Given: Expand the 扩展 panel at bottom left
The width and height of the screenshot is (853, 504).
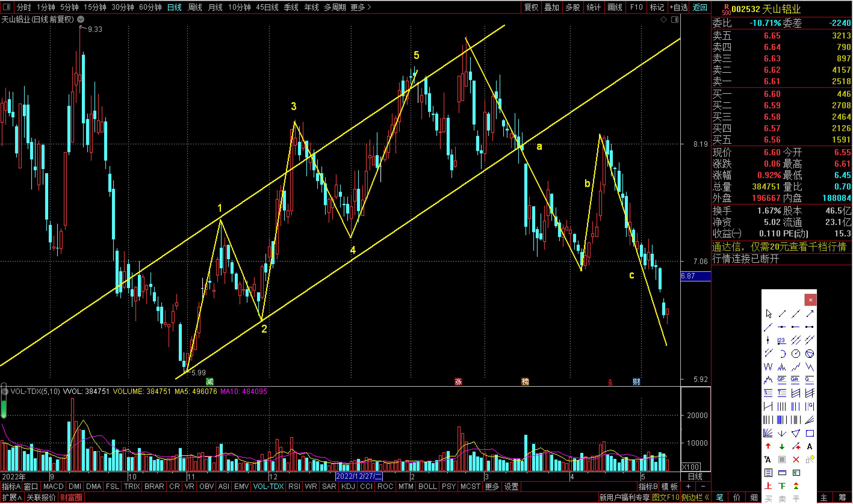Looking at the screenshot, I should tap(12, 498).
